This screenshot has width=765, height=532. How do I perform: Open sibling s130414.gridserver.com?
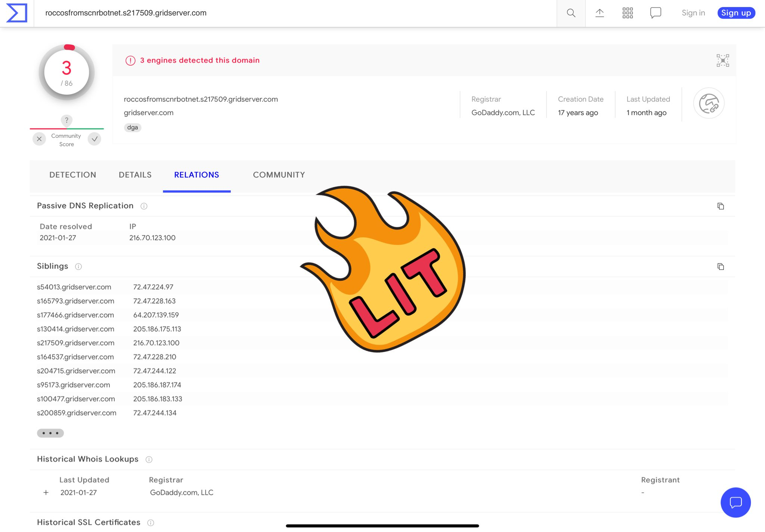(75, 329)
